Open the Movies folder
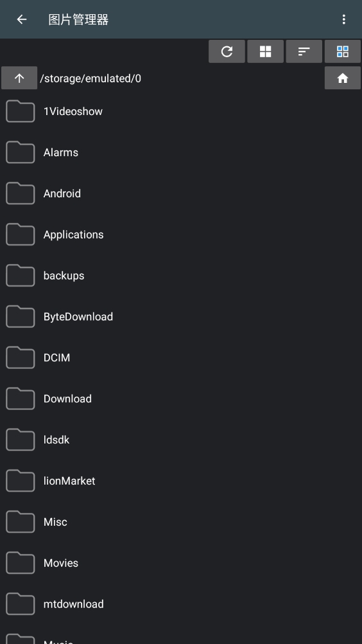Image resolution: width=362 pixels, height=644 pixels. 181,563
